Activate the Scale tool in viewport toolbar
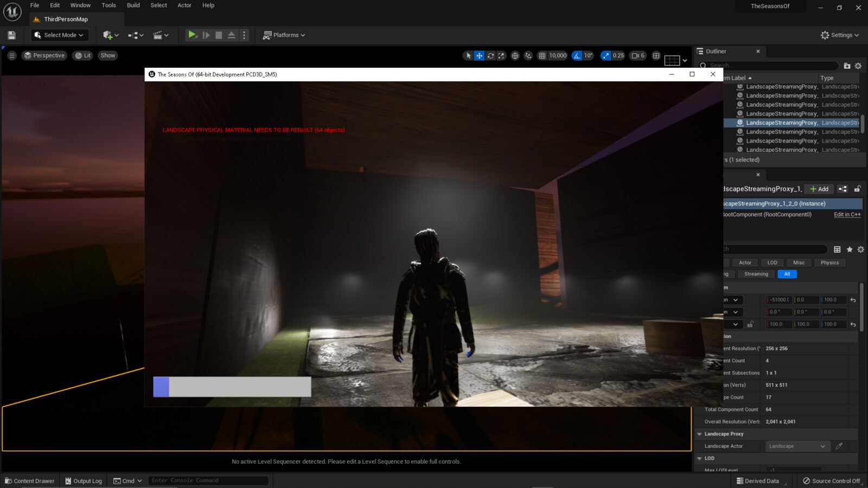The height and width of the screenshot is (488, 868). tap(501, 55)
